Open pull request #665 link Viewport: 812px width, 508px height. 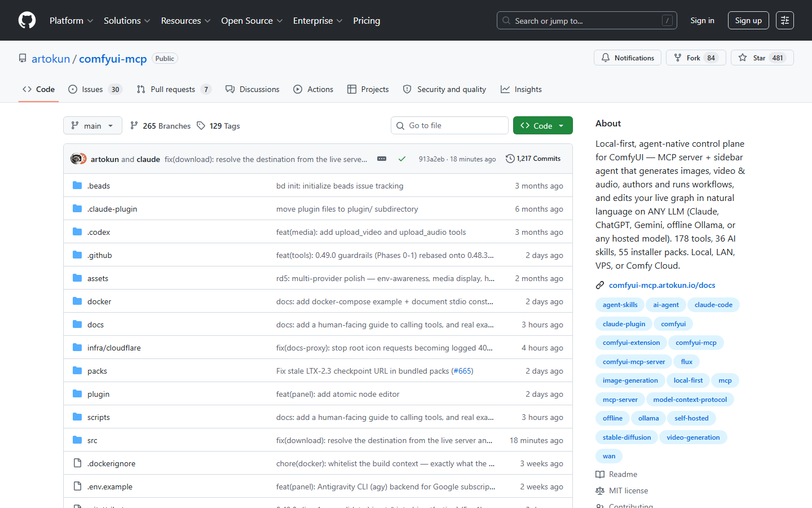tap(462, 371)
